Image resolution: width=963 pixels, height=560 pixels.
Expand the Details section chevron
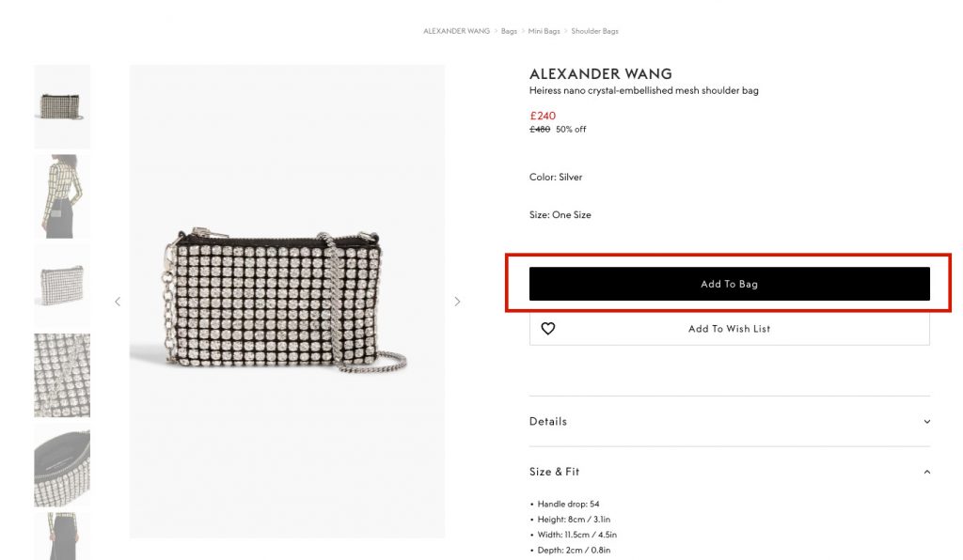[x=926, y=422]
